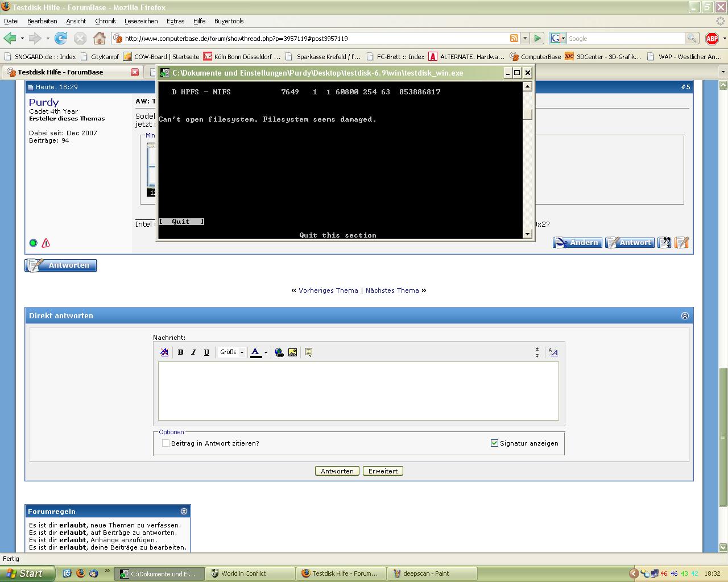
Task: Remove text formatting in the reply editor
Action: click(164, 352)
